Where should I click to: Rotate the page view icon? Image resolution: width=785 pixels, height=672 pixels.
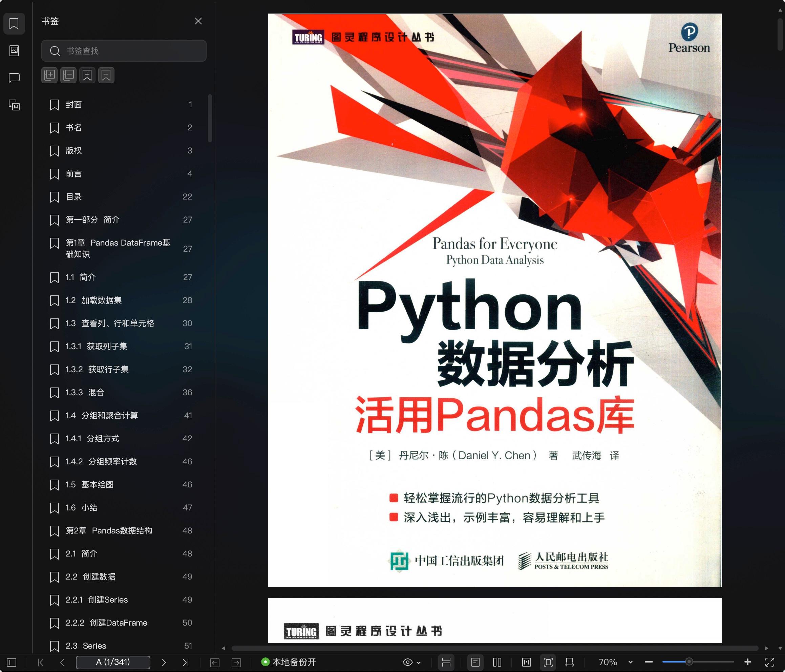point(569,662)
